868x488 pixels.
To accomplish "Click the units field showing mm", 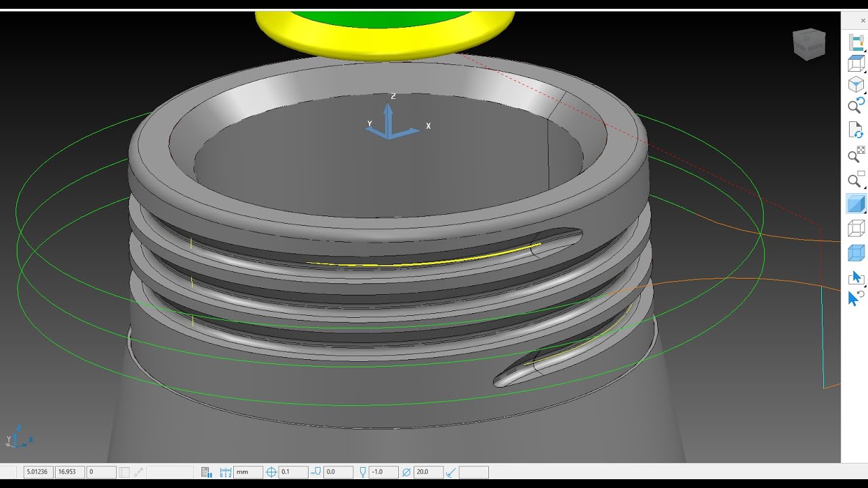I will point(248,472).
